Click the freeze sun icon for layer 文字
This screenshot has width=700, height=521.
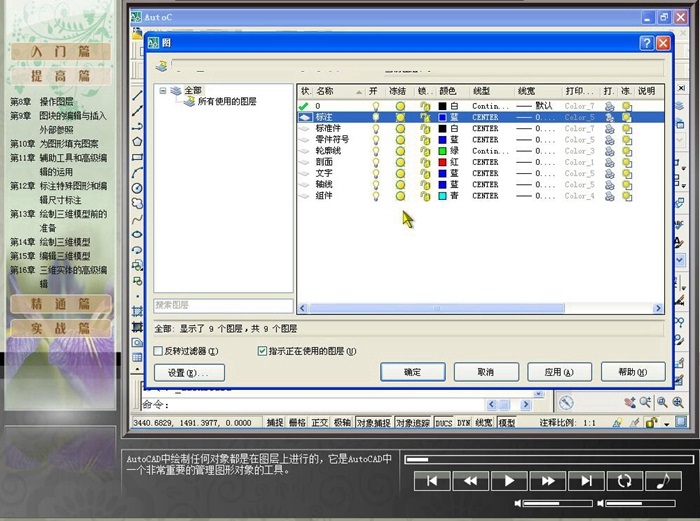pos(400,173)
